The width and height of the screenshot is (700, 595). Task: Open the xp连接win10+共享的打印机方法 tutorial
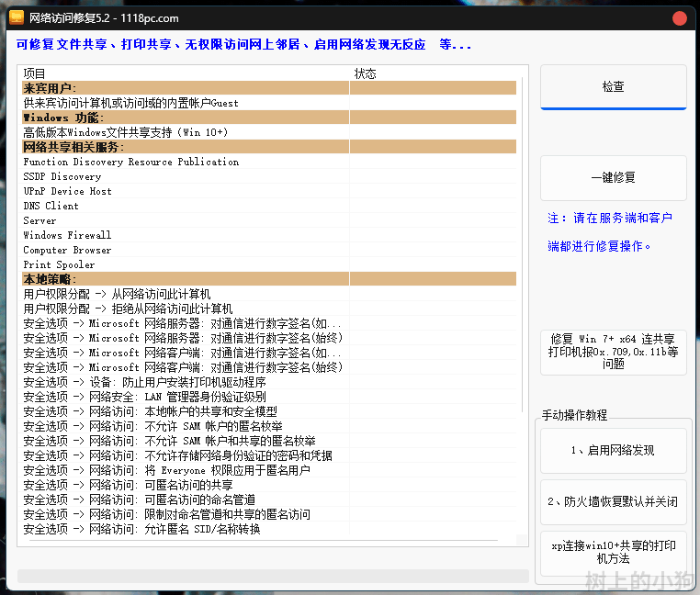(613, 552)
